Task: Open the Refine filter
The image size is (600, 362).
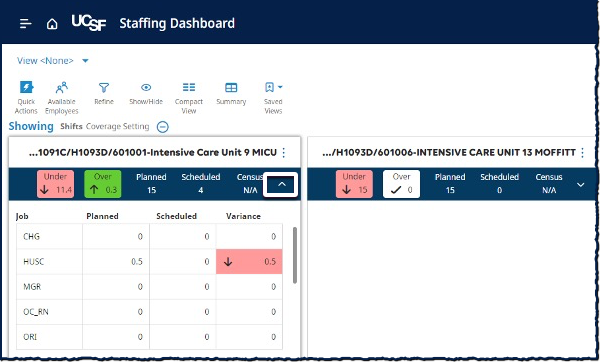Action: tap(104, 94)
